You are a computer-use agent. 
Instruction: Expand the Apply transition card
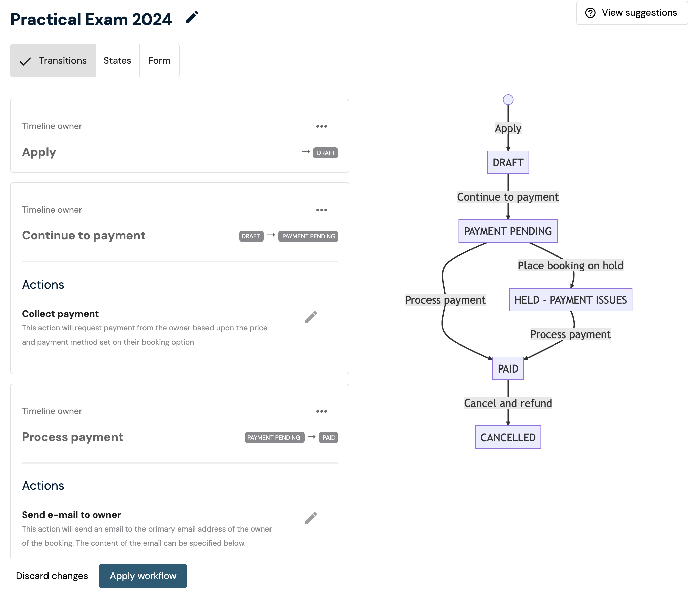point(180,136)
